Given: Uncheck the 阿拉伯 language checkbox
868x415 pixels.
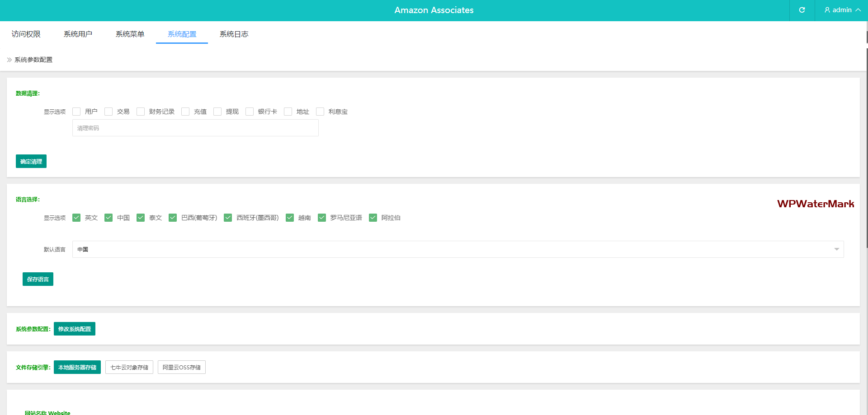Looking at the screenshot, I should point(373,218).
